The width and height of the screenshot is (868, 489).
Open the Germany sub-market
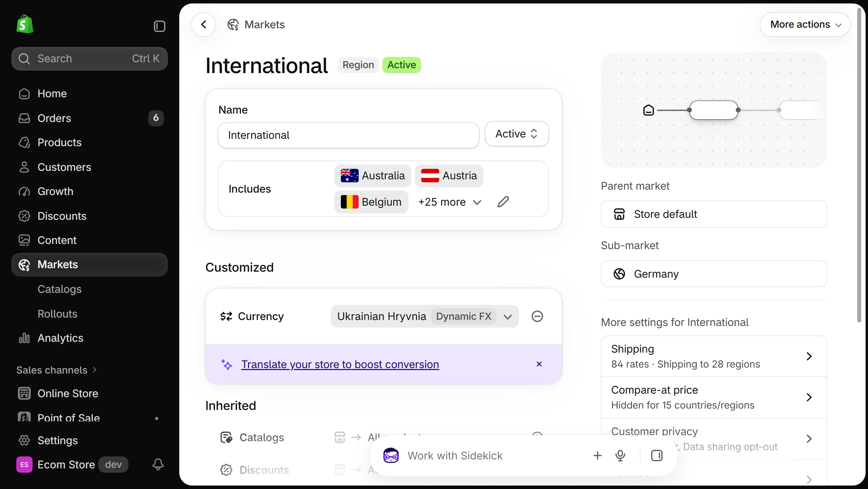click(x=714, y=274)
